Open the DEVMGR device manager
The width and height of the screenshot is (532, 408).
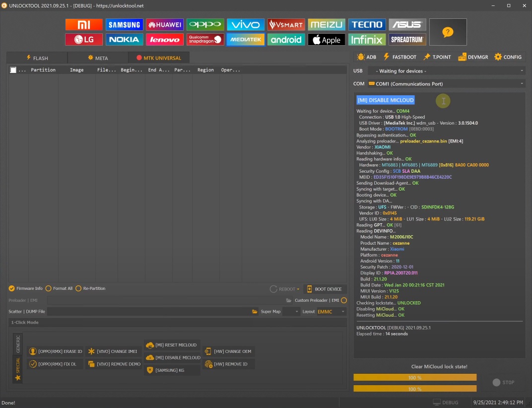click(x=473, y=57)
